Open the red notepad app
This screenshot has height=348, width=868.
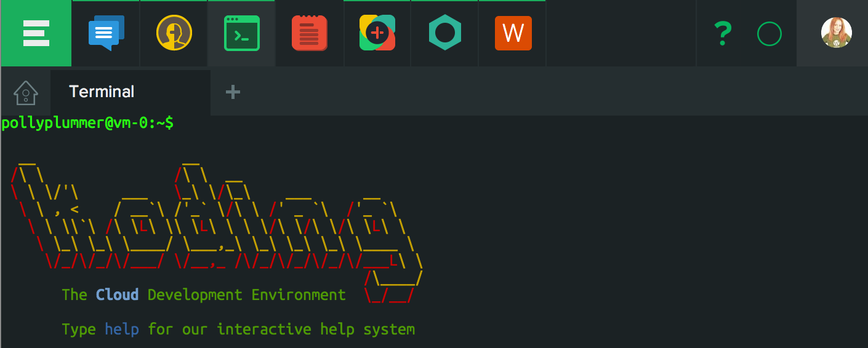pyautogui.click(x=309, y=33)
